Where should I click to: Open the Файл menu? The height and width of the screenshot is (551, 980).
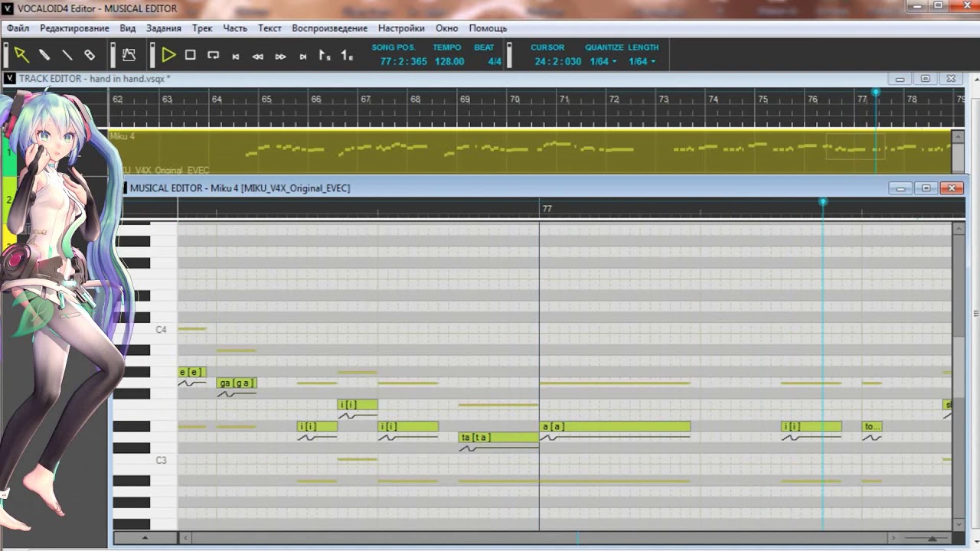pos(18,28)
